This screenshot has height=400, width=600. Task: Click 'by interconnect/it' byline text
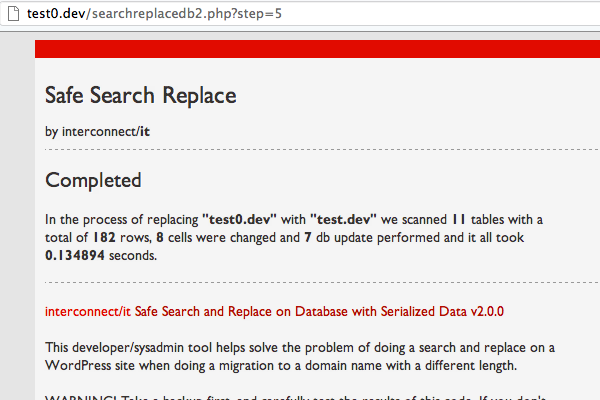pos(97,131)
